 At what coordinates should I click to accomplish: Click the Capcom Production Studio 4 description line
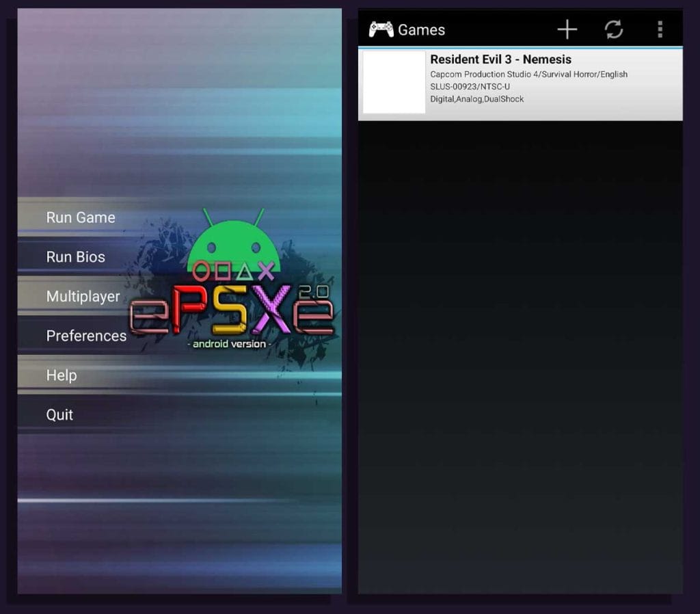(528, 74)
